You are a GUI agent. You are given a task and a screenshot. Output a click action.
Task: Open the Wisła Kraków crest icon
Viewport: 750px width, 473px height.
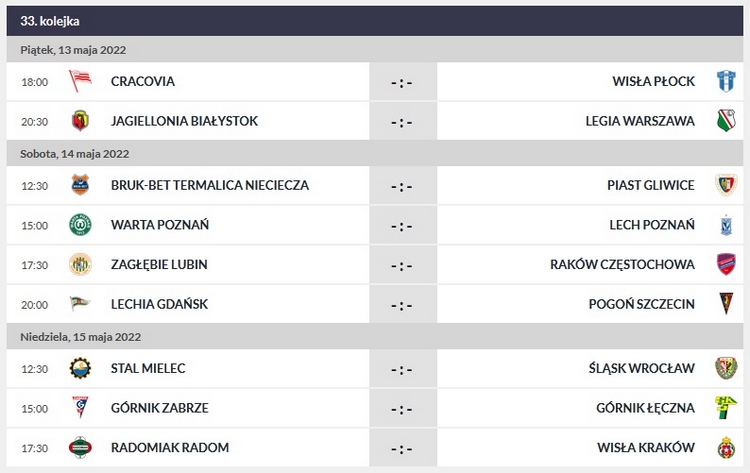click(726, 448)
